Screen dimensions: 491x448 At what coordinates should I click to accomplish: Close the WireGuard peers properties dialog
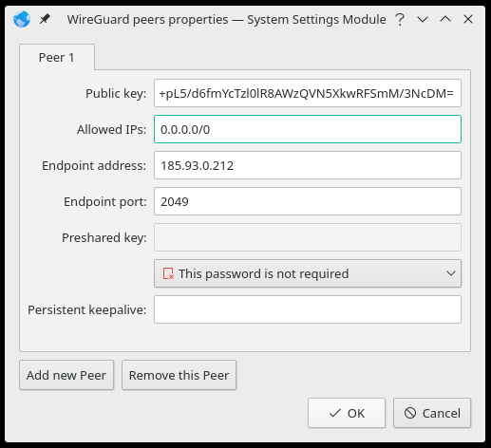coord(468,19)
